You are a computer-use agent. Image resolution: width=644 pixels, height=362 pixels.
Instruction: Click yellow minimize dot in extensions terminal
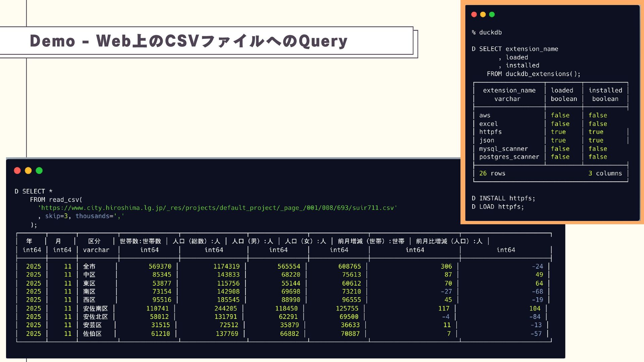483,14
